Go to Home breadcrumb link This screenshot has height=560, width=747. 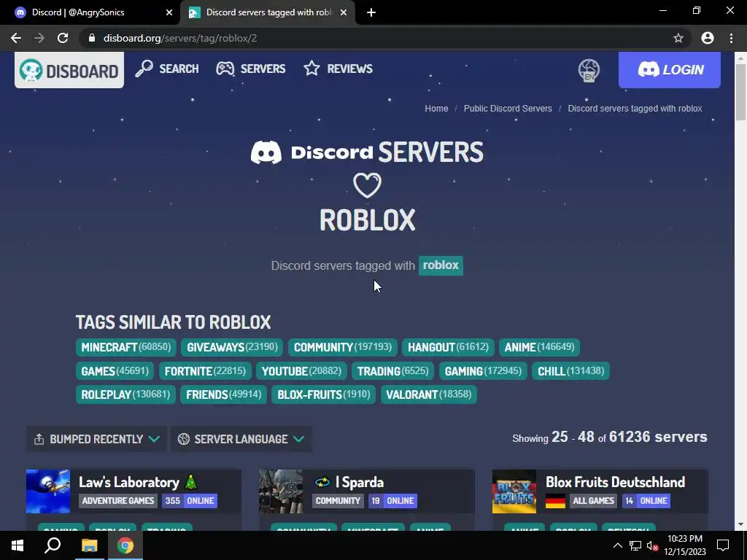click(436, 109)
